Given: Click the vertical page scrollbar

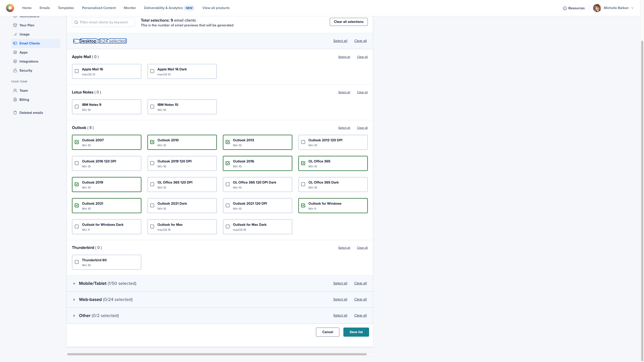Looking at the screenshot, I should pos(642,201).
